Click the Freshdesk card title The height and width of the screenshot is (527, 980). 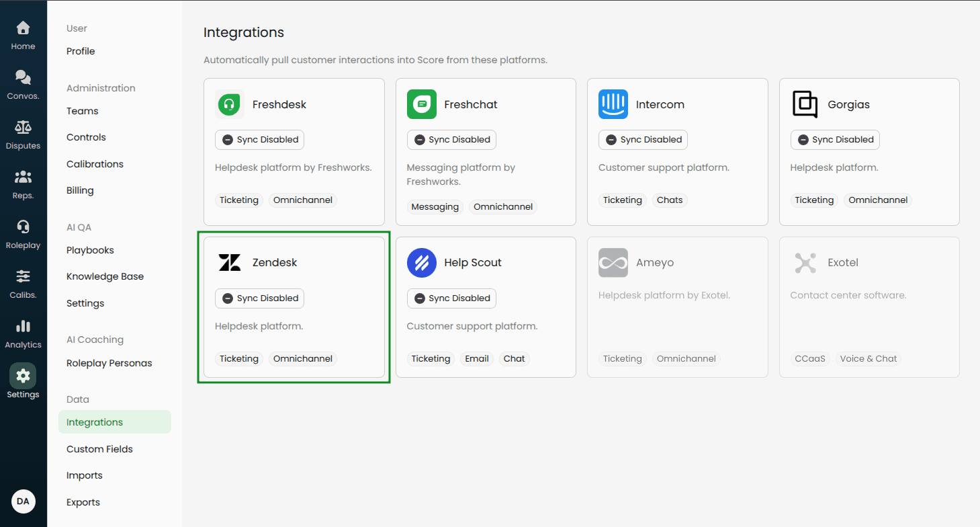[x=279, y=104]
